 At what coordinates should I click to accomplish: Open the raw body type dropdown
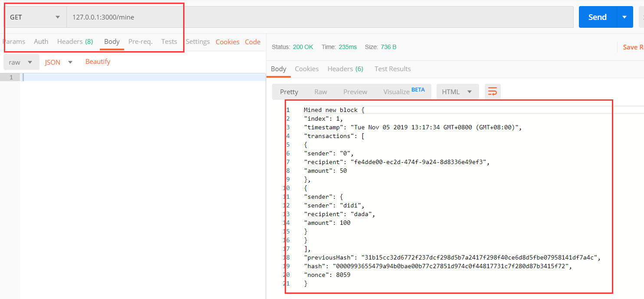point(21,62)
